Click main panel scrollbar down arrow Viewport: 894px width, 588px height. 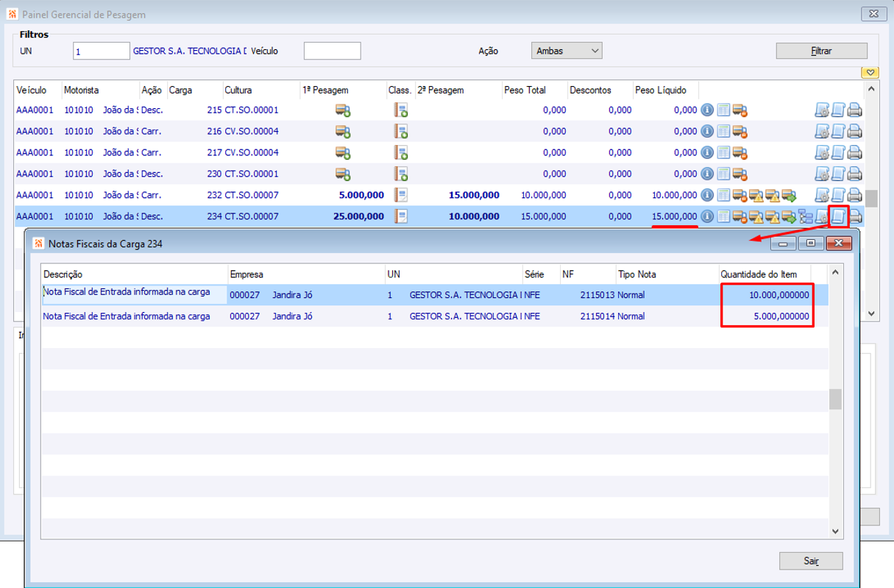[x=871, y=313]
